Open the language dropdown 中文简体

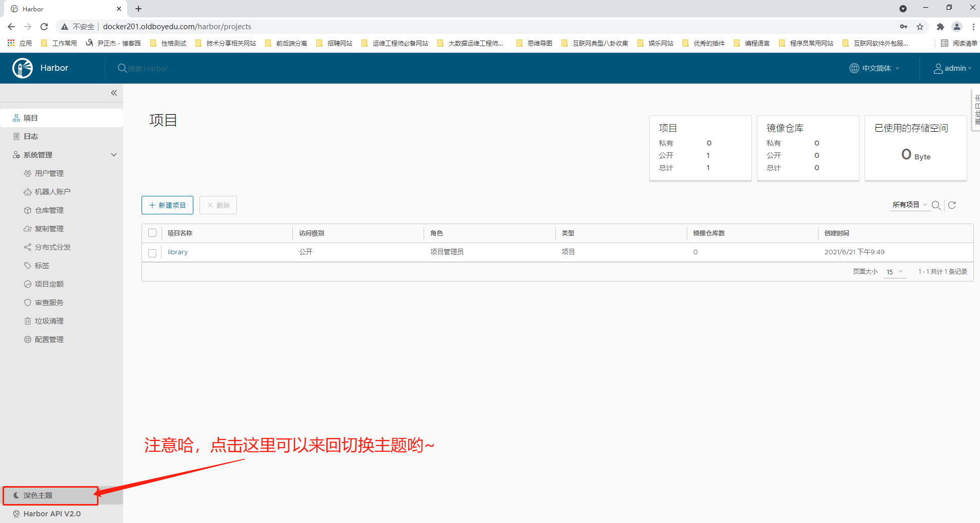click(x=875, y=68)
